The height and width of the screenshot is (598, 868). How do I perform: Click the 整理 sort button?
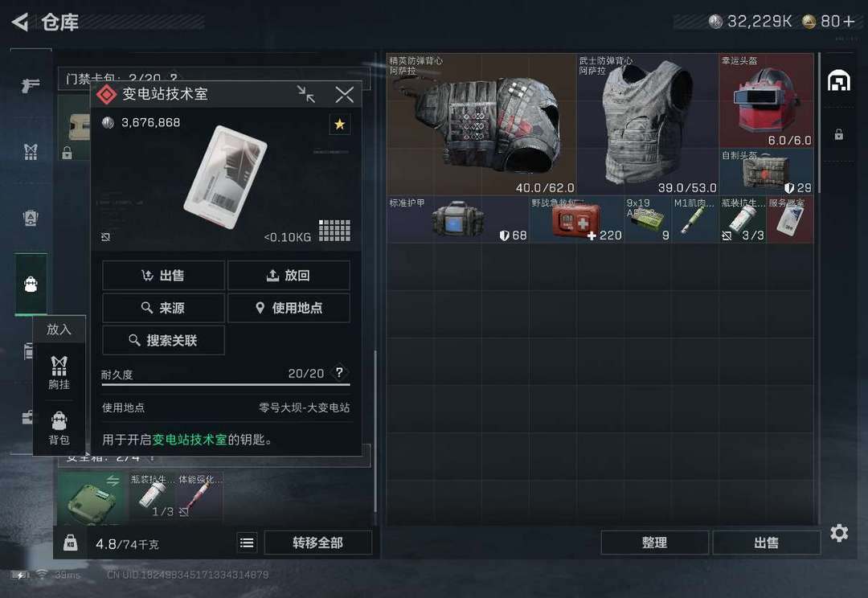654,543
